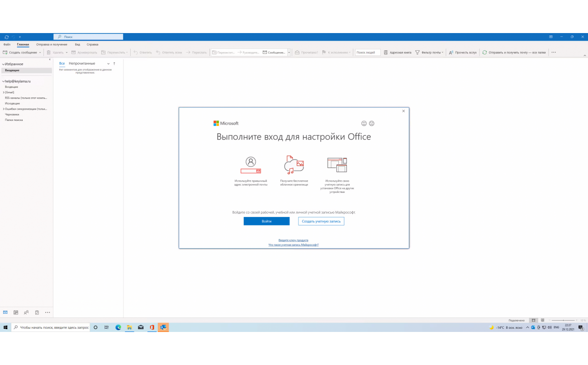This screenshot has width=588, height=365.
Task: Select Сообщение... quick step
Action: [x=274, y=53]
